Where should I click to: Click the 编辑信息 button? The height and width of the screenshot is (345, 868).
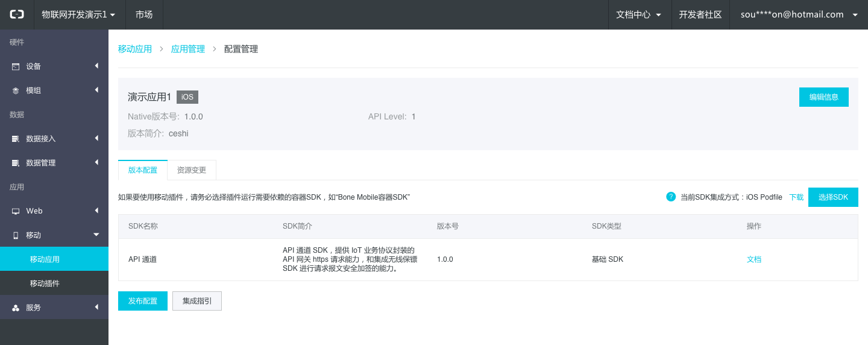[x=823, y=97]
